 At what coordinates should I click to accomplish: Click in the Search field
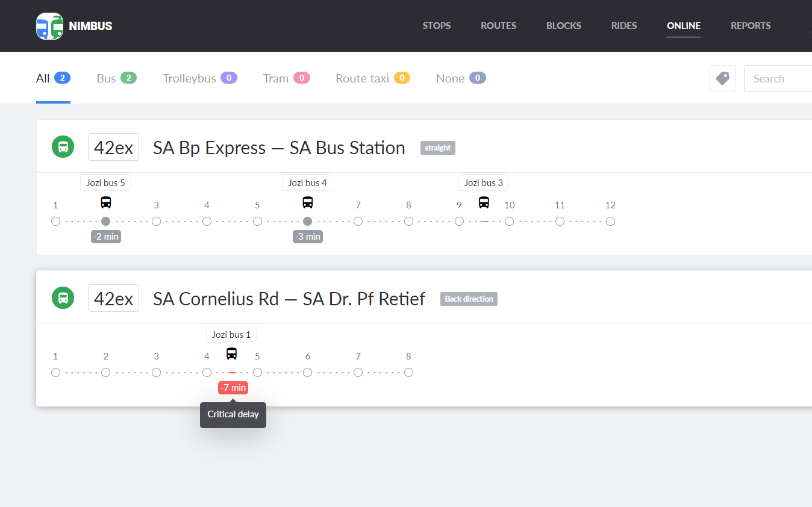coord(777,79)
